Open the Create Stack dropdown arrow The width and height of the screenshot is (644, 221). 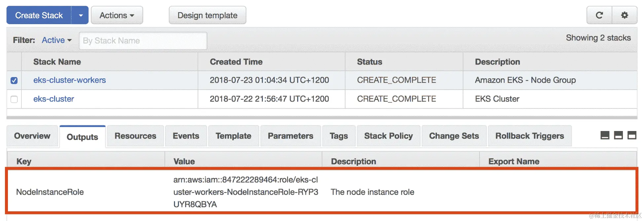pos(81,15)
